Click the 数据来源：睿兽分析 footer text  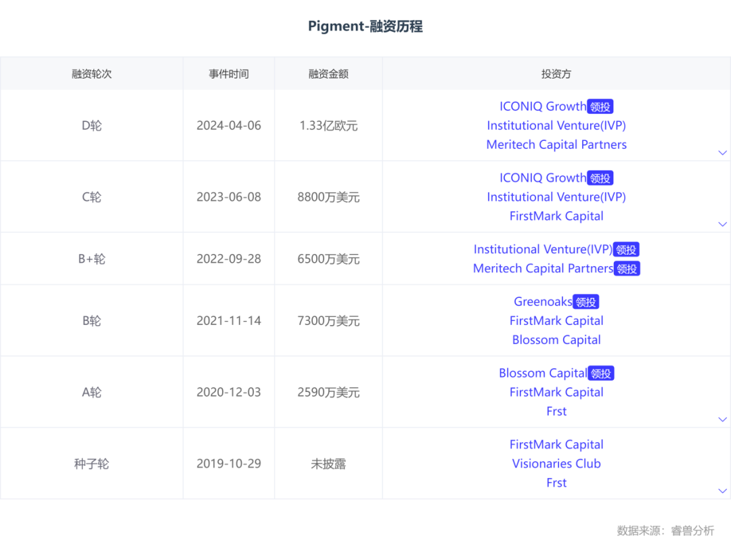(665, 531)
